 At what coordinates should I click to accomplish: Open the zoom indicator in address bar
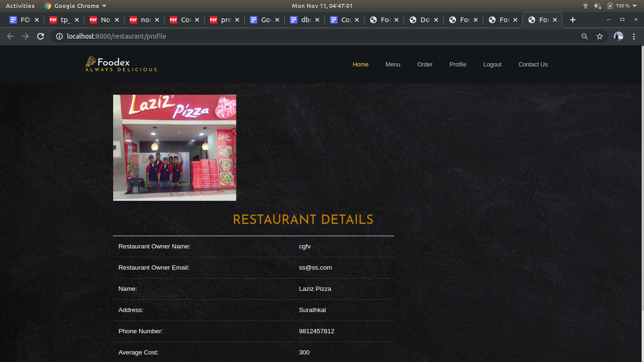(585, 36)
